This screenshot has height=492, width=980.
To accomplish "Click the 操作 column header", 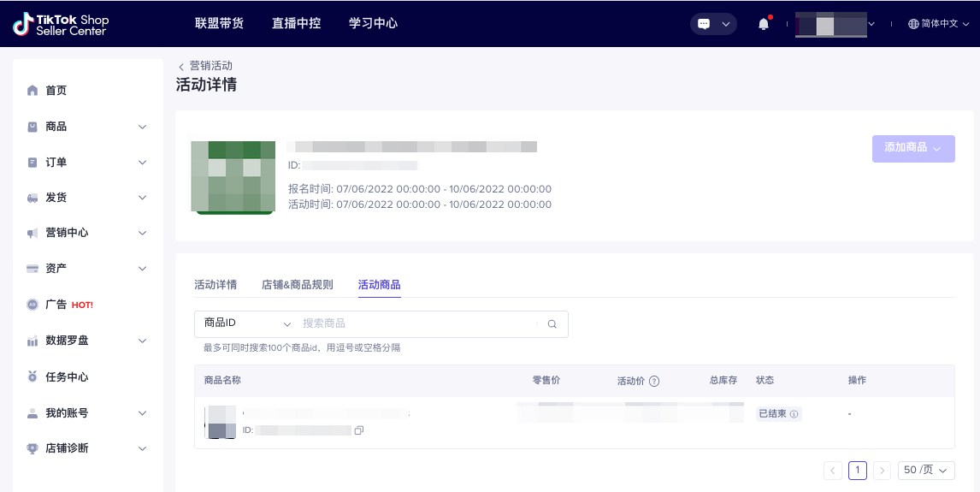I will click(857, 380).
